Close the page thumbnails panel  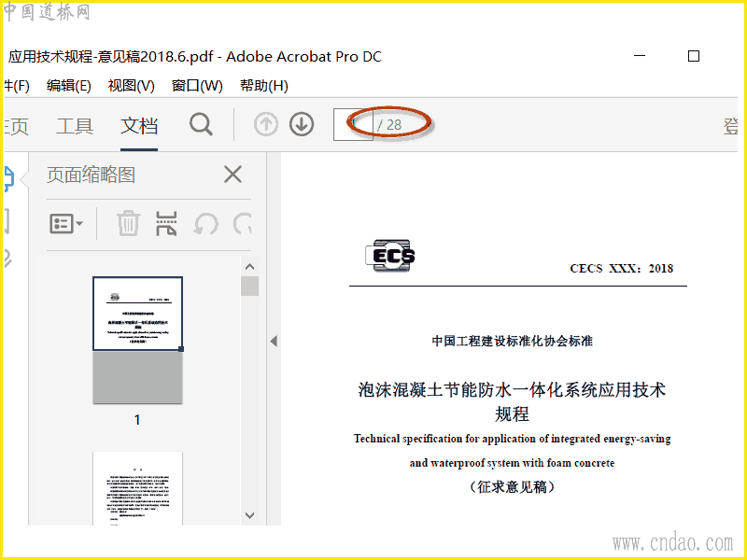(x=233, y=175)
